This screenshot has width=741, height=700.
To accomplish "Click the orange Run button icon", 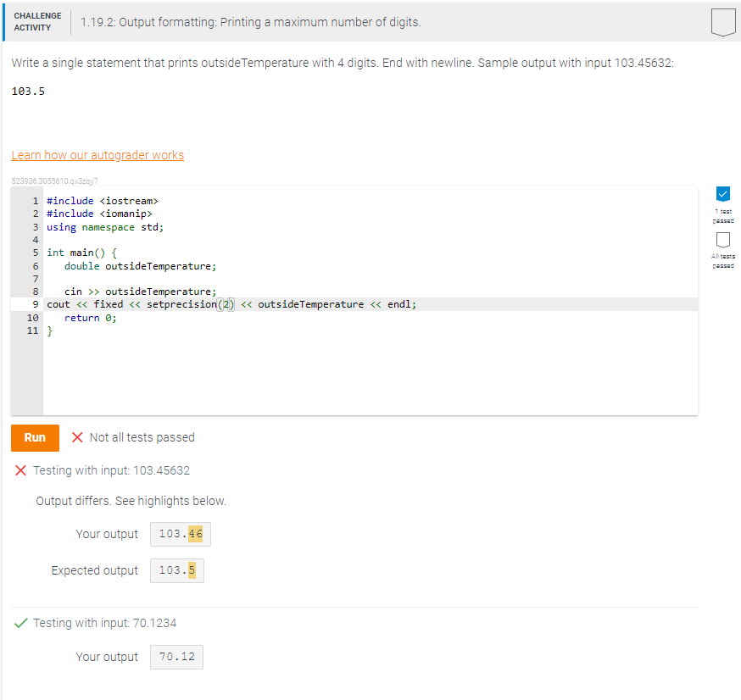I will (x=34, y=437).
